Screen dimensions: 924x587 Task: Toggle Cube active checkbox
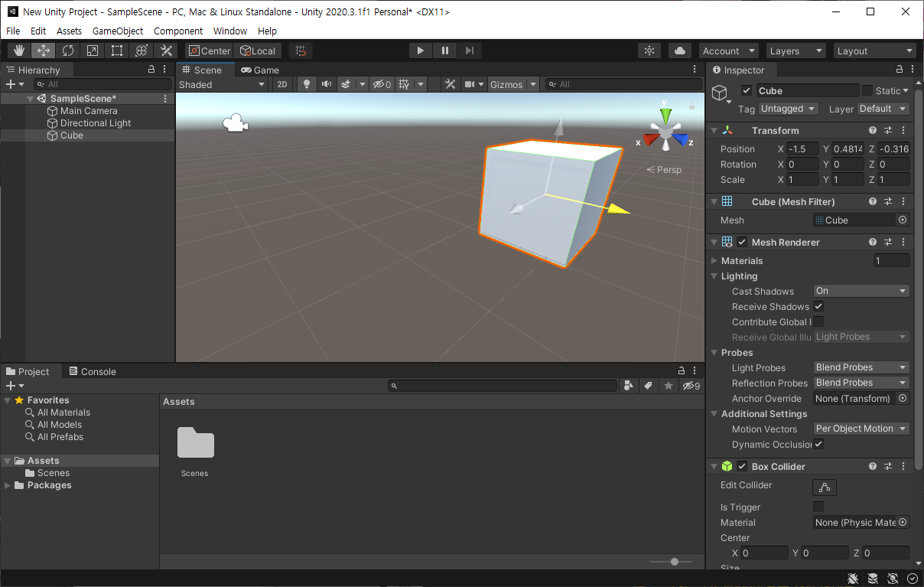[x=747, y=91]
